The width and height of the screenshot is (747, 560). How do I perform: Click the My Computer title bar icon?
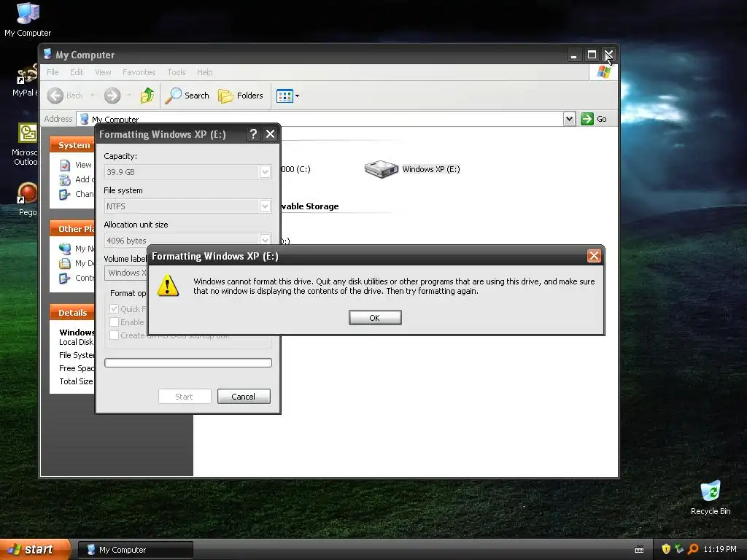[x=47, y=54]
